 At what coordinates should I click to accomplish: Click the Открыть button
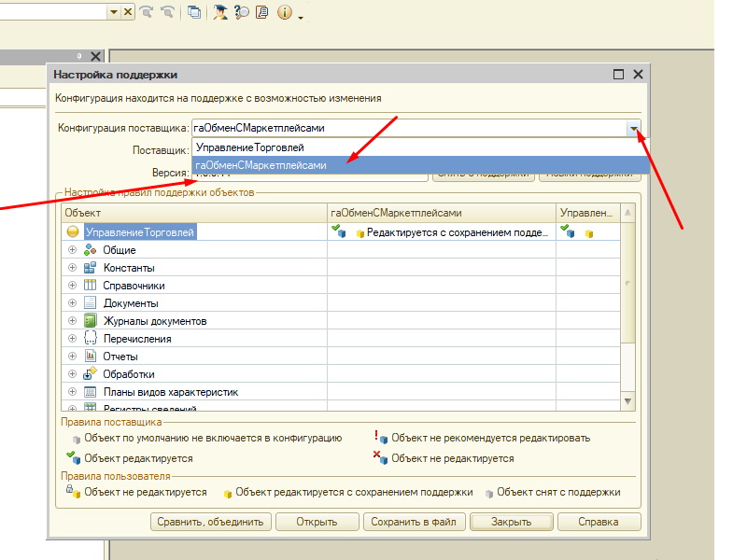click(x=317, y=522)
